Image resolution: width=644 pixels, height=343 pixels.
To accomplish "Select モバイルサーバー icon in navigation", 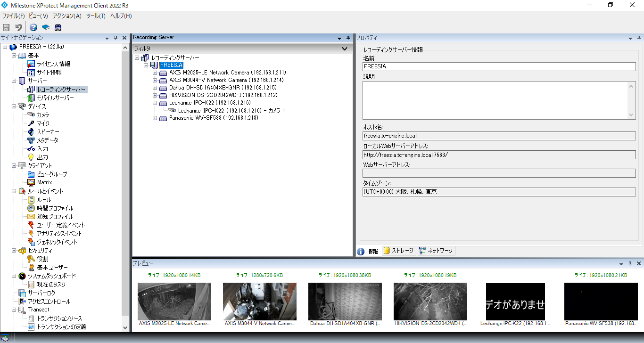I will (x=31, y=98).
